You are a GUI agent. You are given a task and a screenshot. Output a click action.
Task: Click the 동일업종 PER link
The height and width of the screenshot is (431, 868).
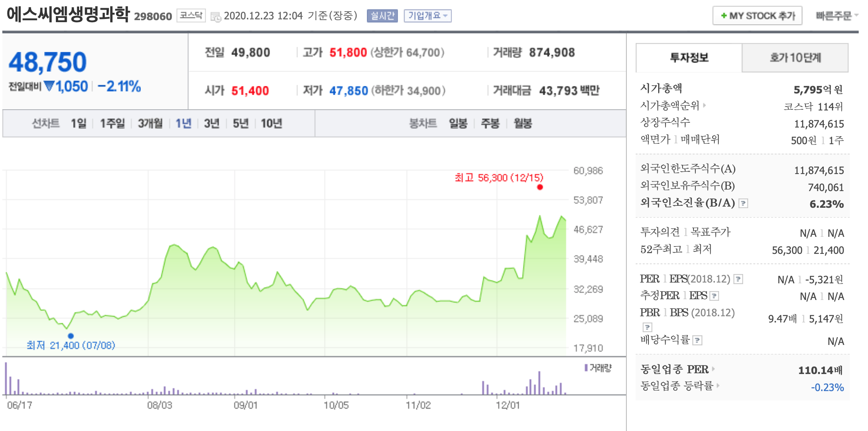coord(674,369)
